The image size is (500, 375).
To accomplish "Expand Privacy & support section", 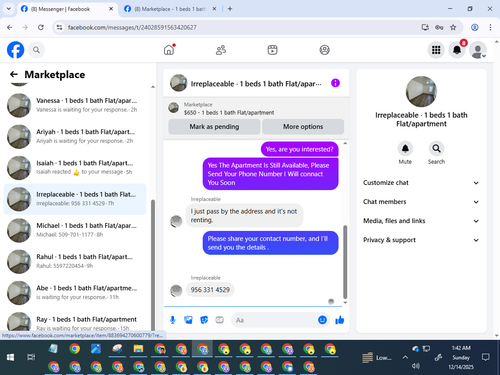I will [421, 240].
